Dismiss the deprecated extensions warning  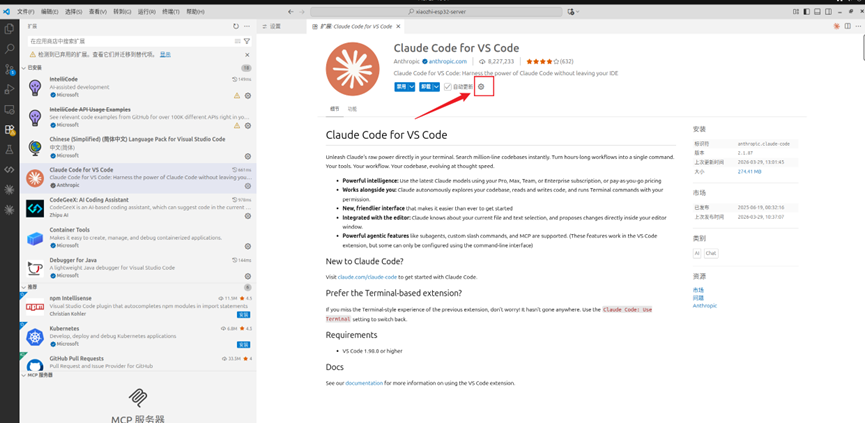point(247,55)
